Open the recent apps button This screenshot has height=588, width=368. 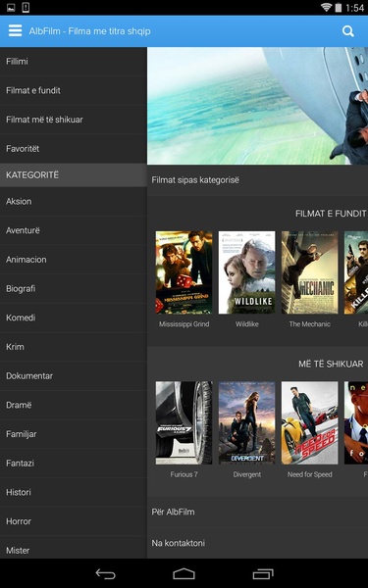click(x=262, y=573)
